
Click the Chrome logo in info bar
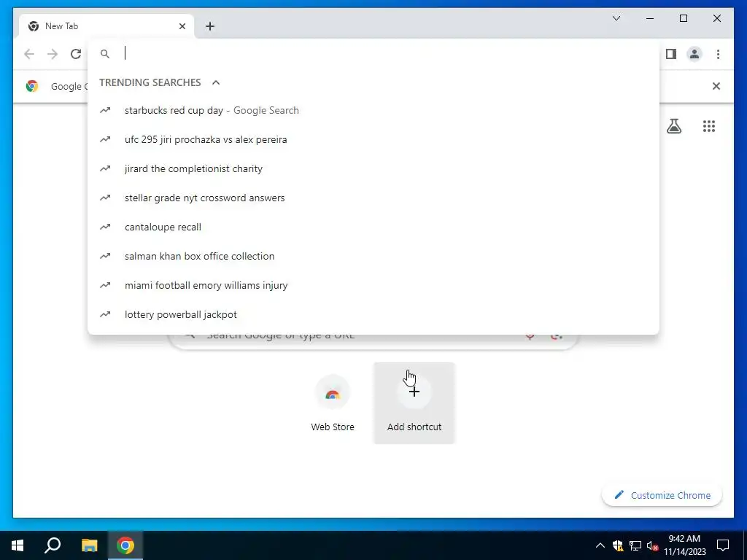click(32, 86)
